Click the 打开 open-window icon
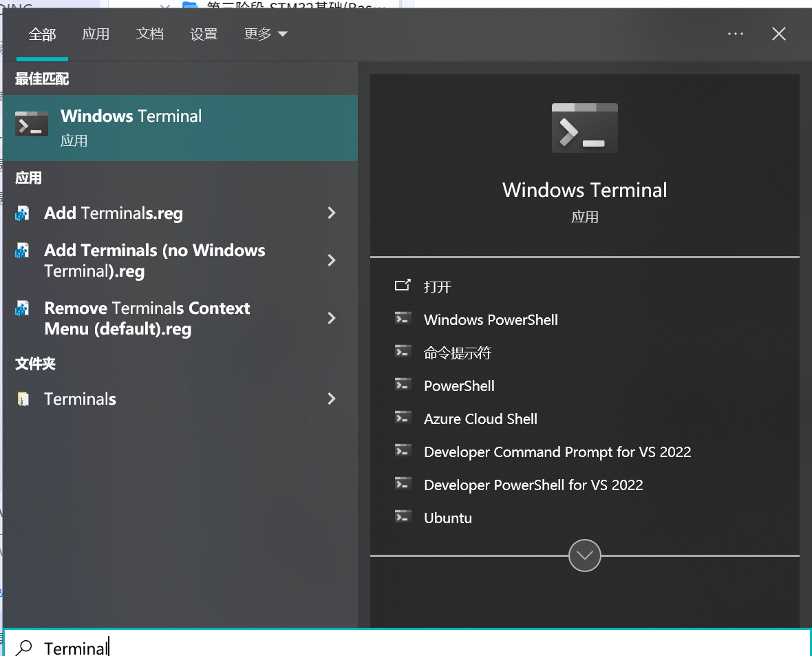This screenshot has height=656, width=812. pyautogui.click(x=403, y=285)
